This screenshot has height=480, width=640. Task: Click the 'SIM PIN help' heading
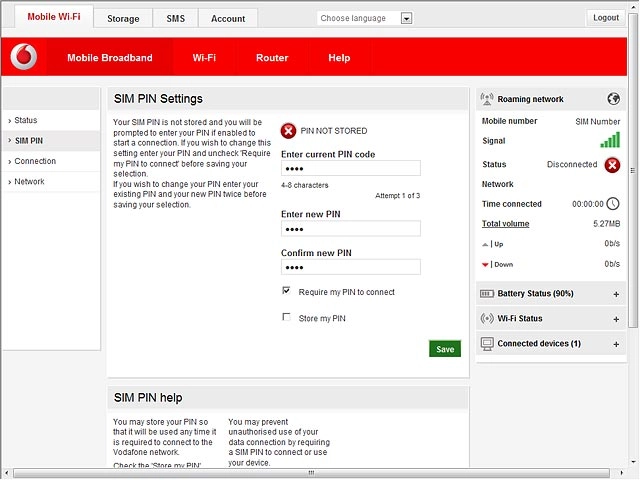tap(148, 398)
